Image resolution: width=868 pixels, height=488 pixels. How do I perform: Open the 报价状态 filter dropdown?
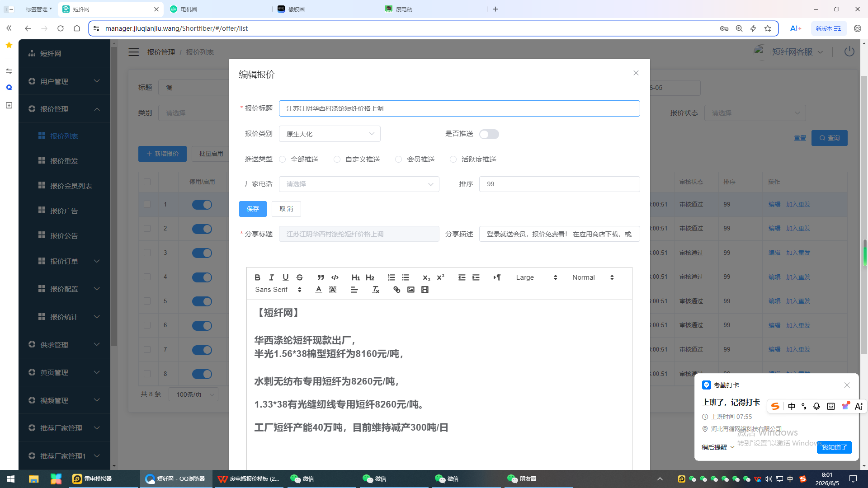[755, 113]
